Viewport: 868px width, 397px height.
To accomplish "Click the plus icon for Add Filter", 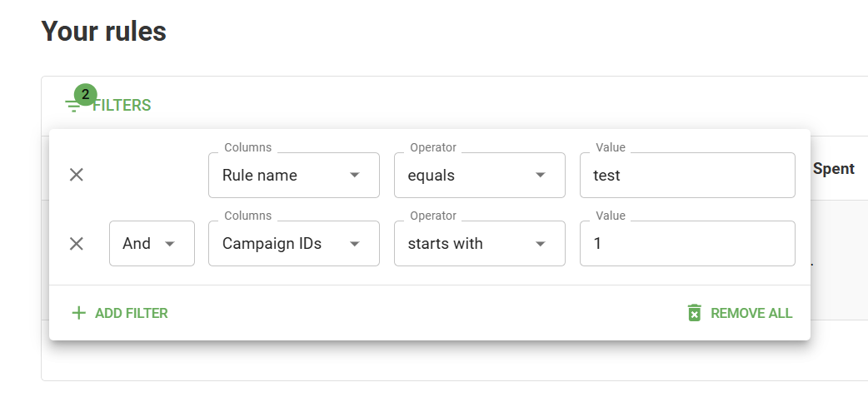I will pos(79,313).
